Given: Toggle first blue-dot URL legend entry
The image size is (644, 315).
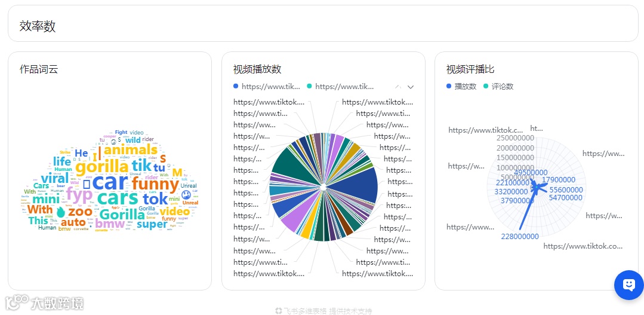Looking at the screenshot, I should coord(267,86).
